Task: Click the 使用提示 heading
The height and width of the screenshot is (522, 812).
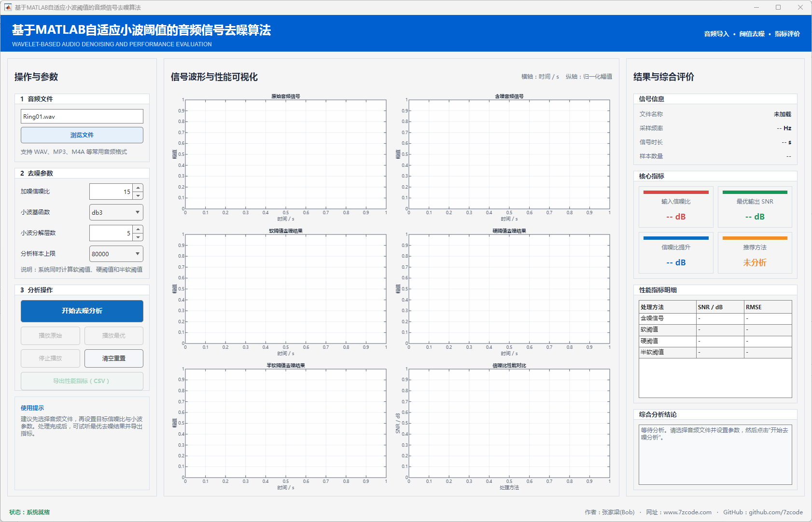Action: [32, 408]
